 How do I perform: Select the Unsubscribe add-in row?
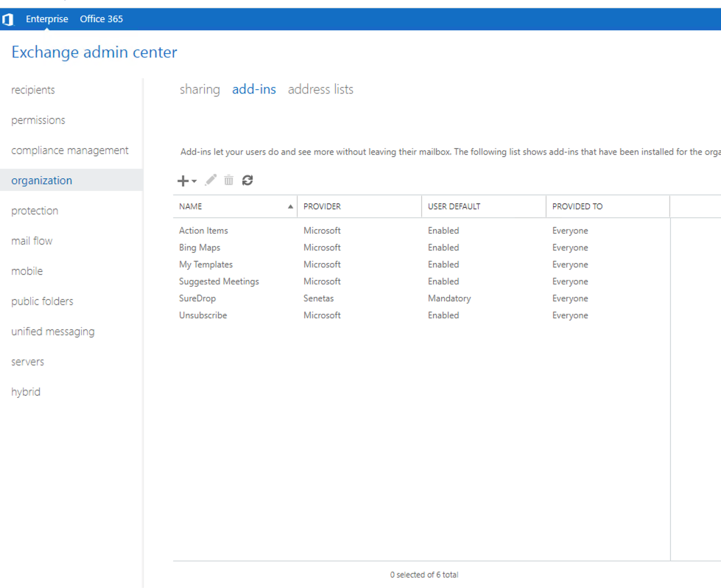tap(421, 315)
